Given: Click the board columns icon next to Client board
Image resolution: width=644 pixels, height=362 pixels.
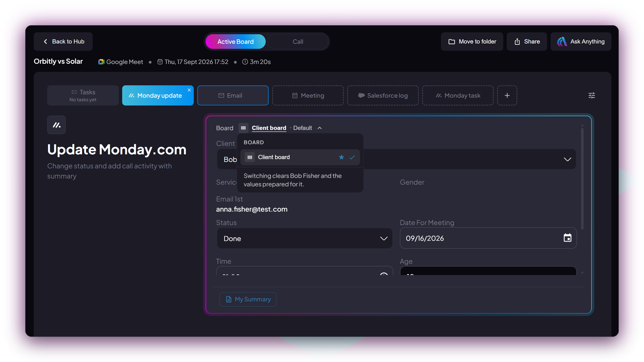Looking at the screenshot, I should [x=243, y=128].
